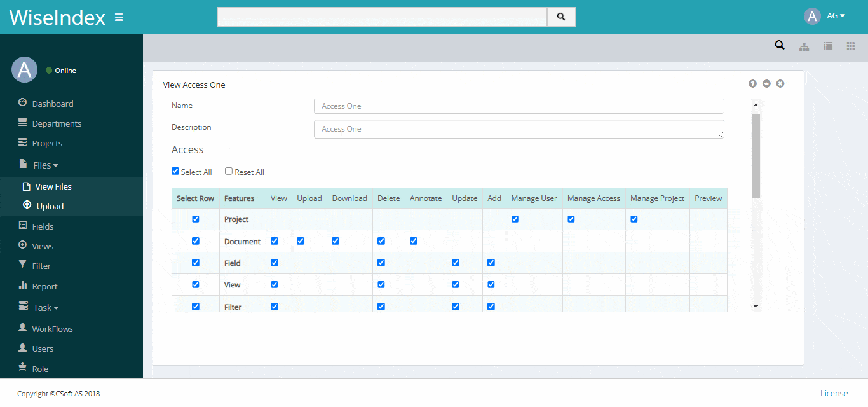Select the hierarchy view icon
This screenshot has width=868, height=407.
[804, 45]
